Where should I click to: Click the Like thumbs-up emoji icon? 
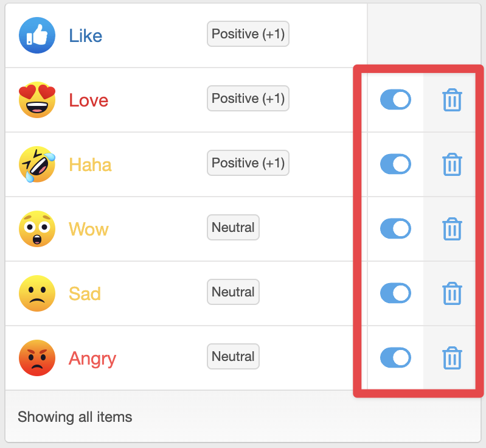[37, 35]
